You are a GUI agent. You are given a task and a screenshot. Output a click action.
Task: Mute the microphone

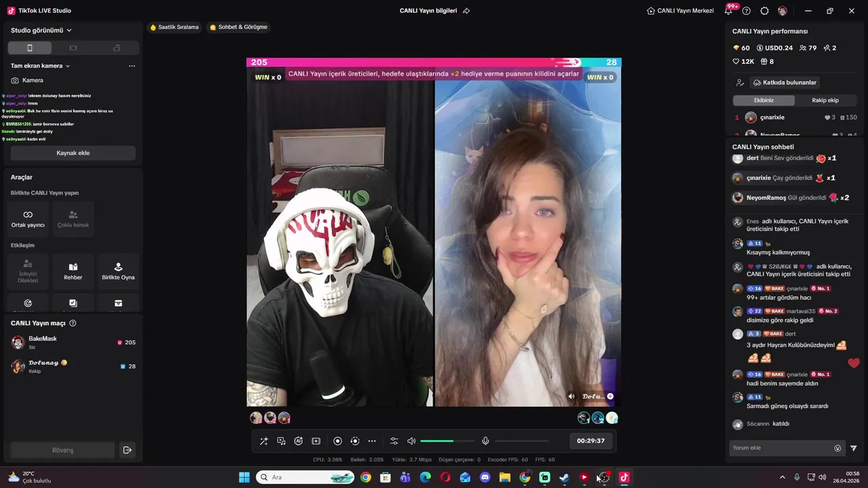point(486,441)
